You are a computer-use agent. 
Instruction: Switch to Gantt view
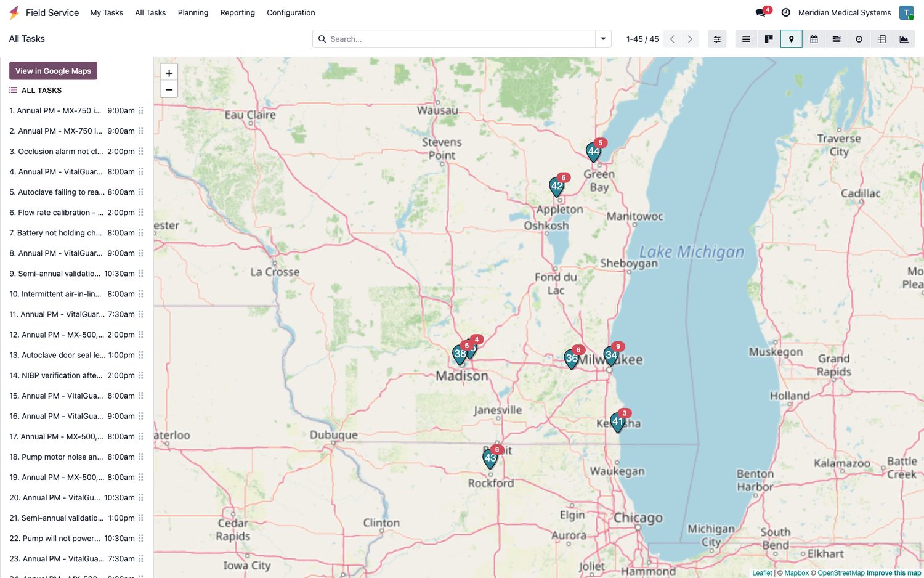pos(836,39)
